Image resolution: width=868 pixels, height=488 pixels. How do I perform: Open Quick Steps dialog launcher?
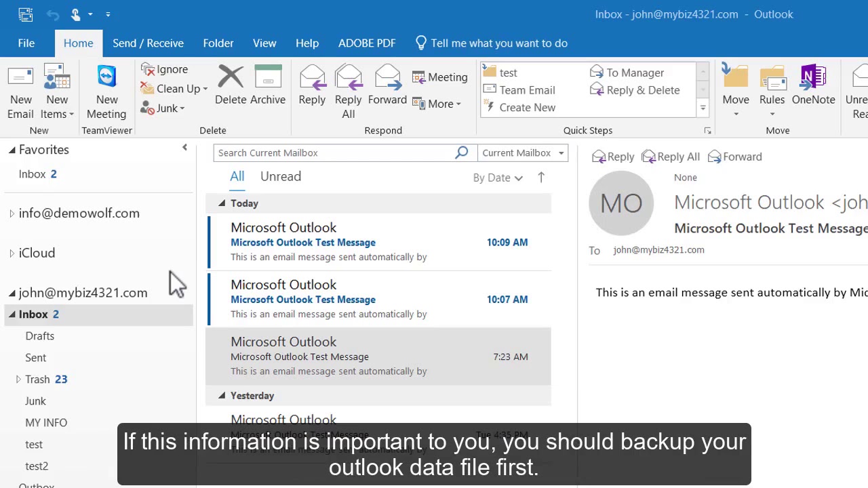[707, 131]
